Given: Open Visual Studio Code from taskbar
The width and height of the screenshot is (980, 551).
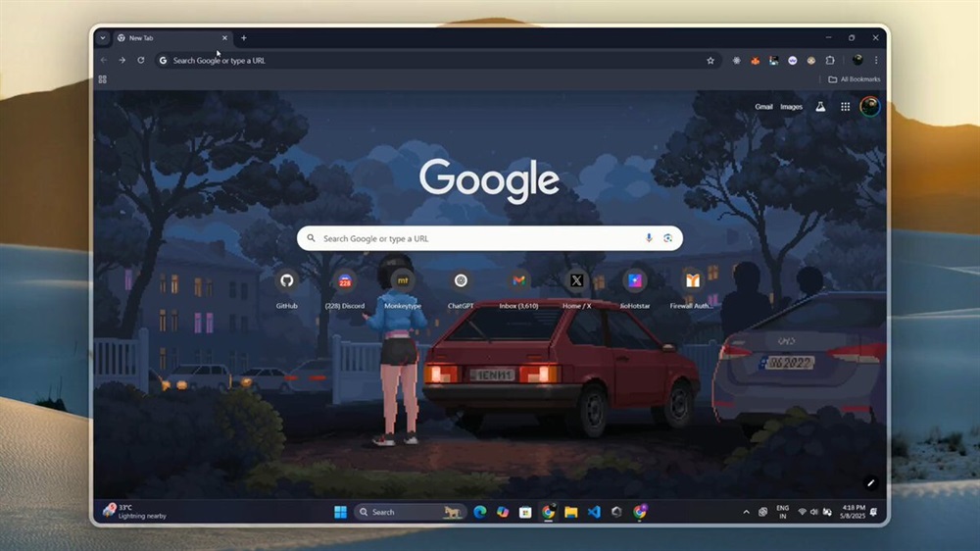Looking at the screenshot, I should (x=594, y=512).
